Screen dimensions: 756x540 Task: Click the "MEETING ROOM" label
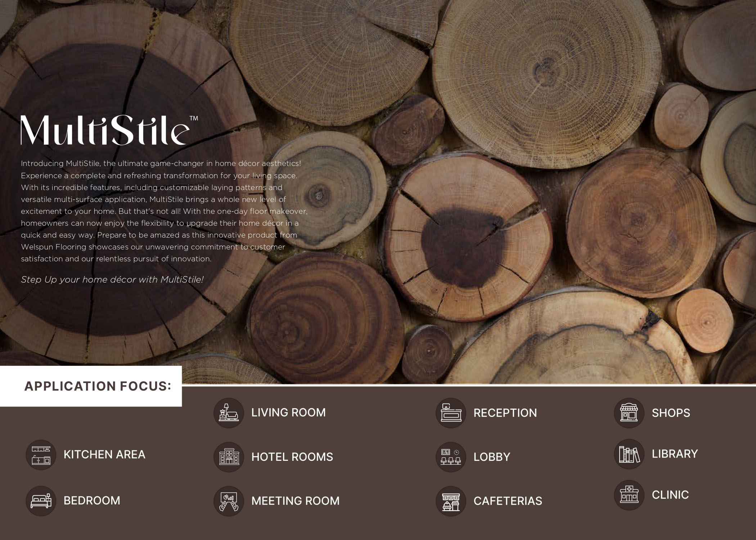tap(296, 501)
